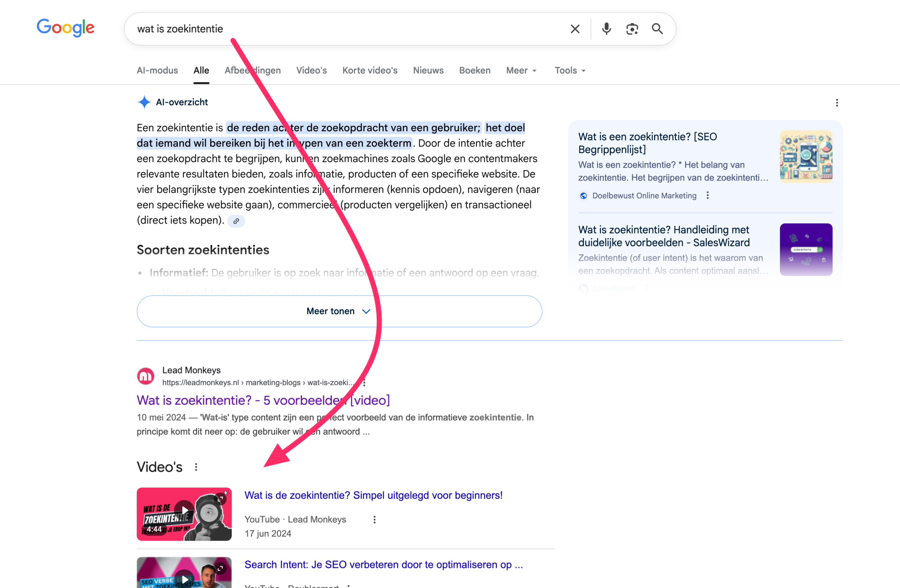This screenshot has height=588, width=900.
Task: Open the link chip icon below the AI summary
Action: click(x=236, y=221)
